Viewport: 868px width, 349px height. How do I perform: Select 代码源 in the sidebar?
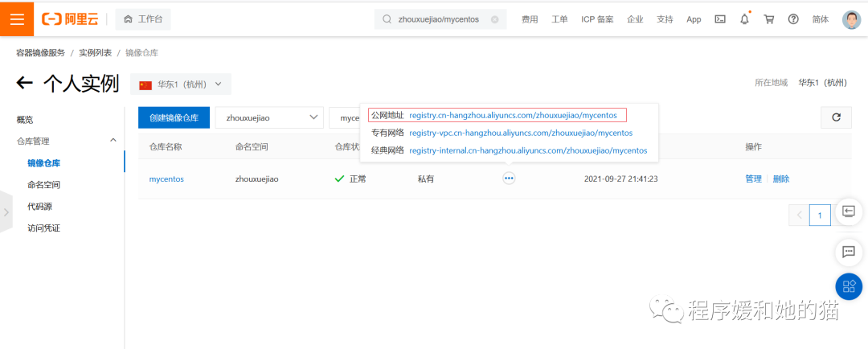click(39, 206)
